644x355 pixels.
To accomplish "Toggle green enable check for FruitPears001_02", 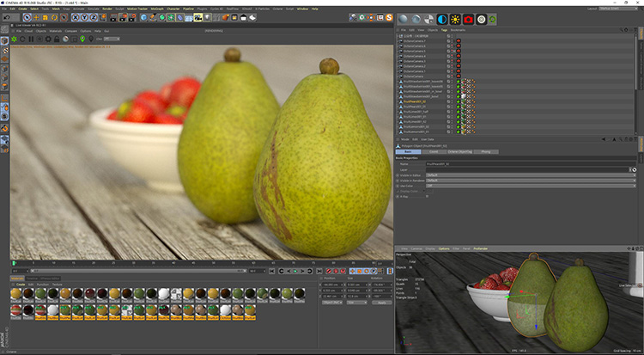I will 459,101.
